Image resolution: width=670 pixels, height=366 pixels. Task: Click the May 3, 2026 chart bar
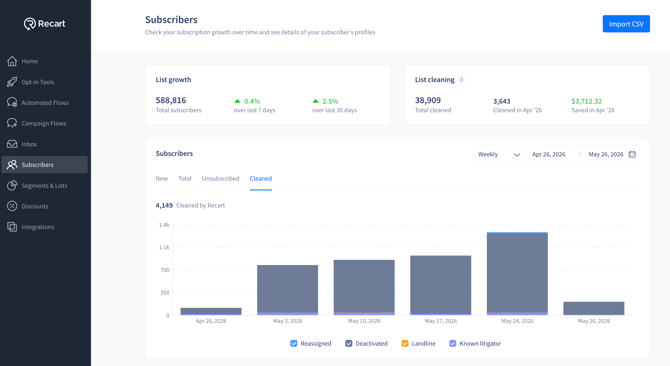[x=288, y=290]
